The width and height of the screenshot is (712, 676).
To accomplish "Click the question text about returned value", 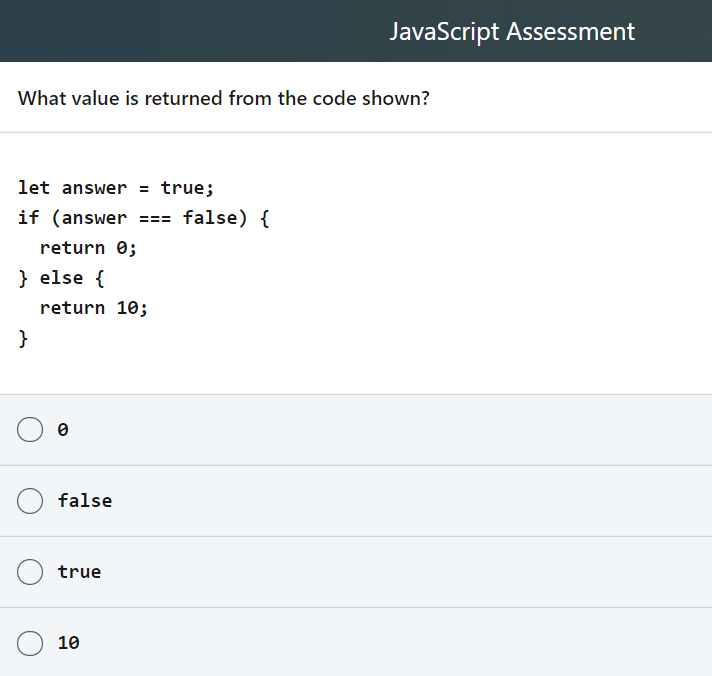I will coord(224,98).
